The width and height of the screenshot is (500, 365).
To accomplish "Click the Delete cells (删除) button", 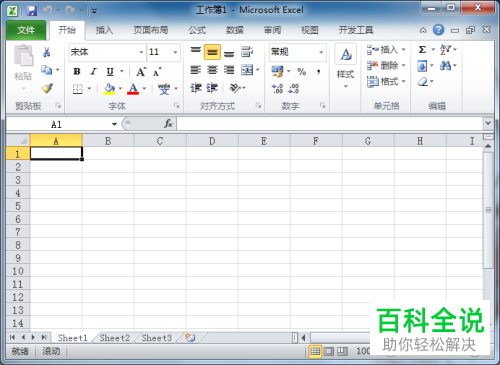I will pyautogui.click(x=386, y=65).
